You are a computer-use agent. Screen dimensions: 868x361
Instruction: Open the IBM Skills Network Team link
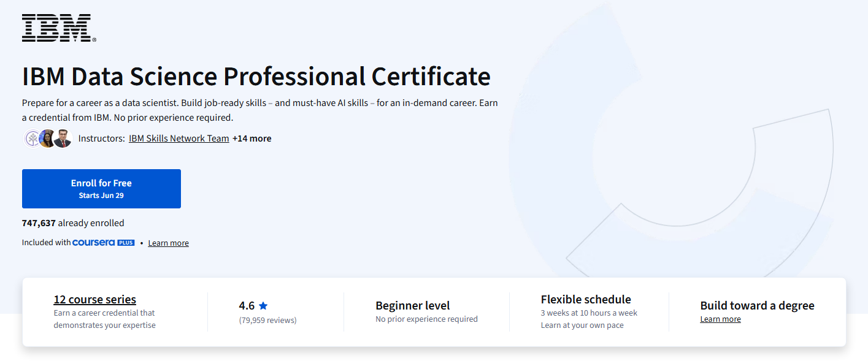point(179,139)
